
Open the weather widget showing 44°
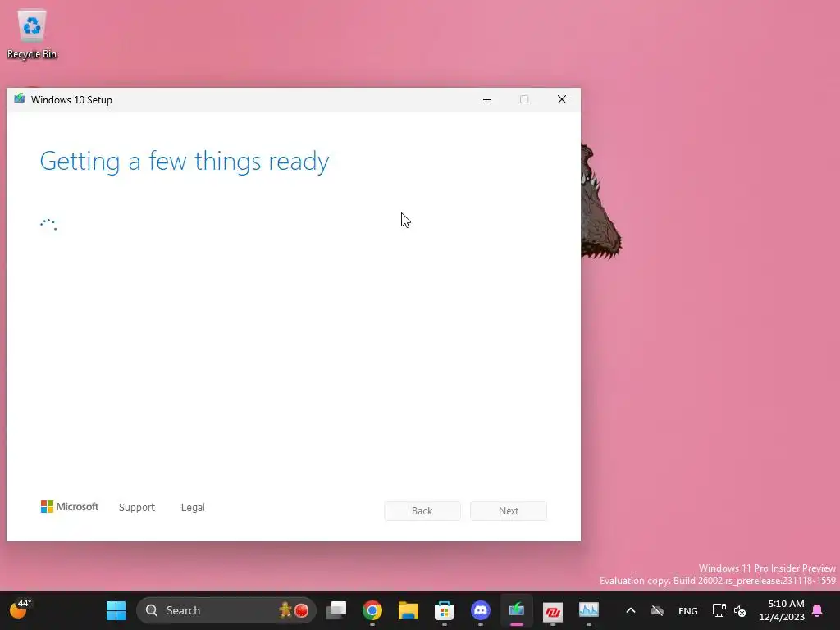(x=21, y=609)
